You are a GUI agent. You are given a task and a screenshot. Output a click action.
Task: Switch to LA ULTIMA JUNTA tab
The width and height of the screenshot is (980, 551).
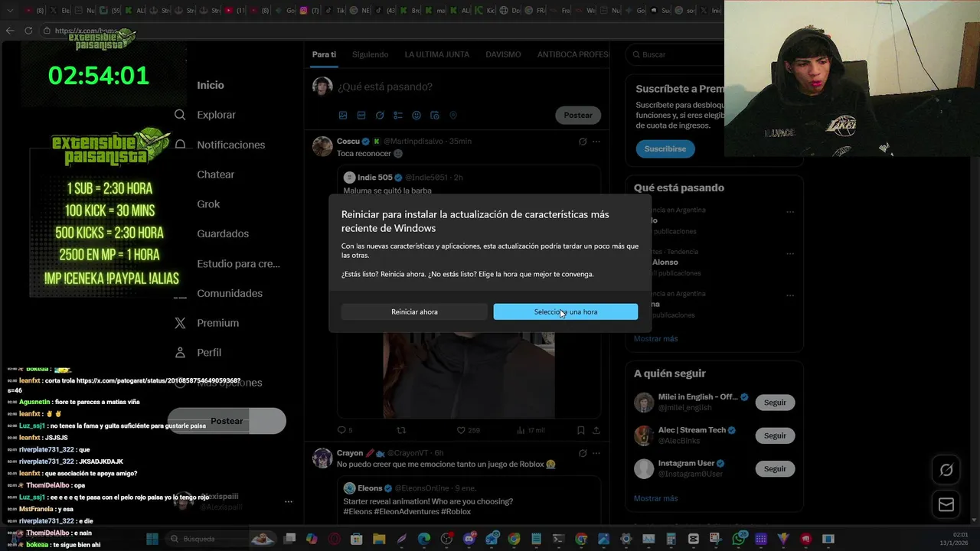click(x=437, y=54)
